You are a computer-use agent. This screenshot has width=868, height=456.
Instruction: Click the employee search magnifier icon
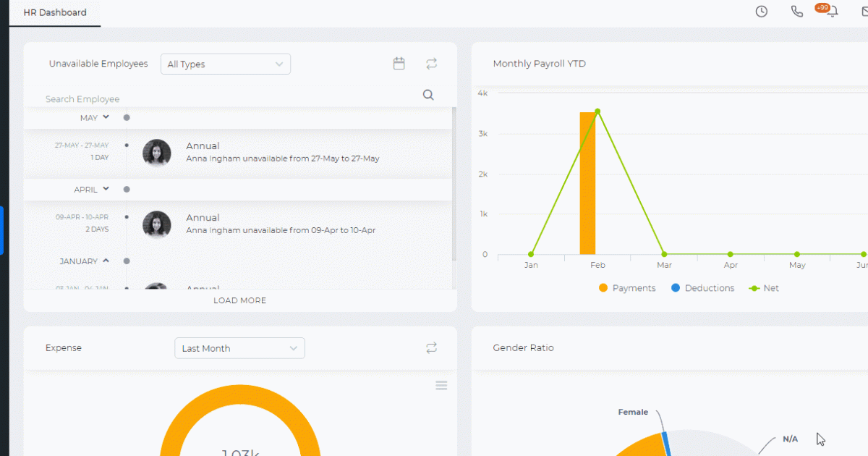428,95
